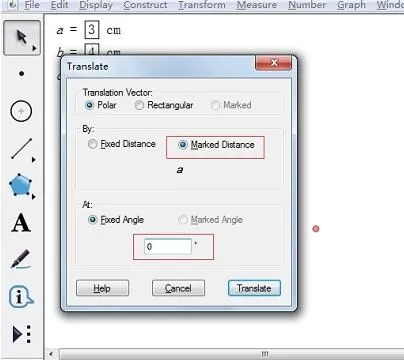
Task: Select the Straightedge segment tool
Action: point(22,149)
